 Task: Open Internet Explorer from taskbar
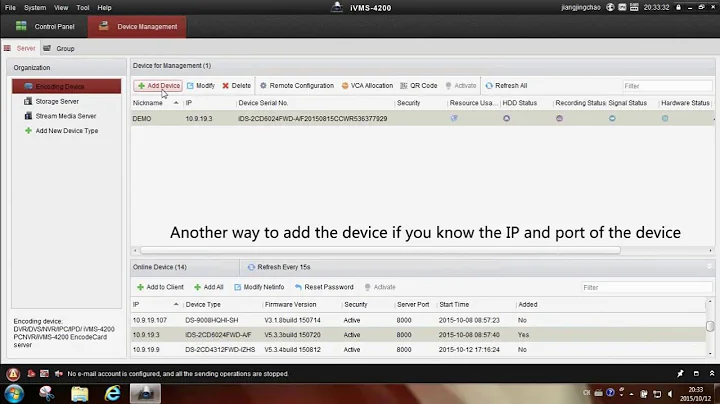112,394
